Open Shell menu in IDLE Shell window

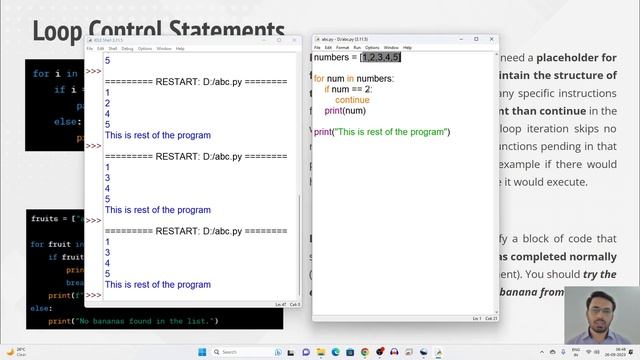(113, 49)
